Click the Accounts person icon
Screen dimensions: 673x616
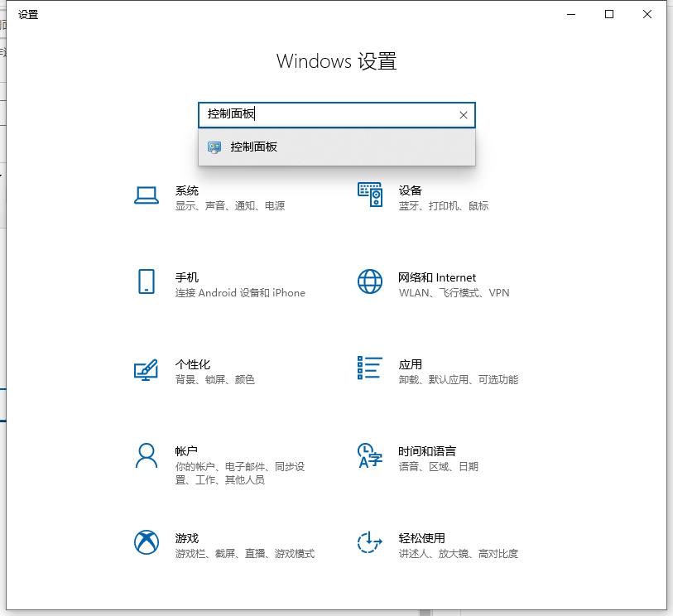click(147, 455)
